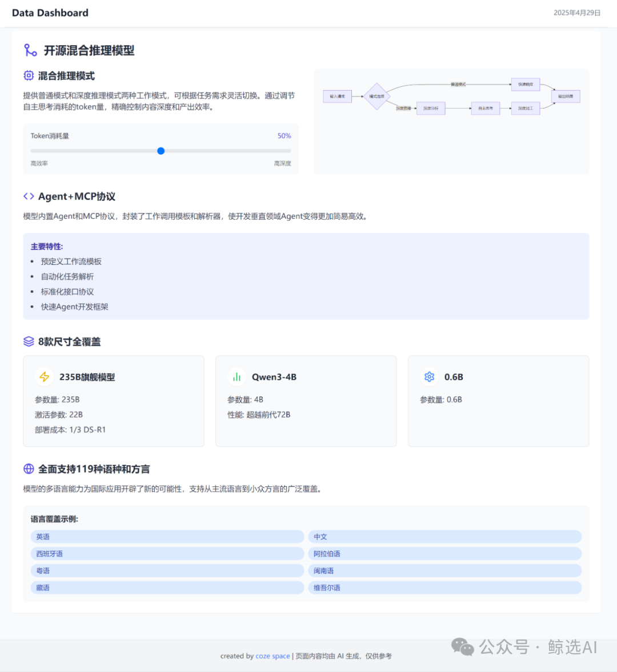
Task: Click the 快速响应 node in the flowchart
Action: [525, 84]
